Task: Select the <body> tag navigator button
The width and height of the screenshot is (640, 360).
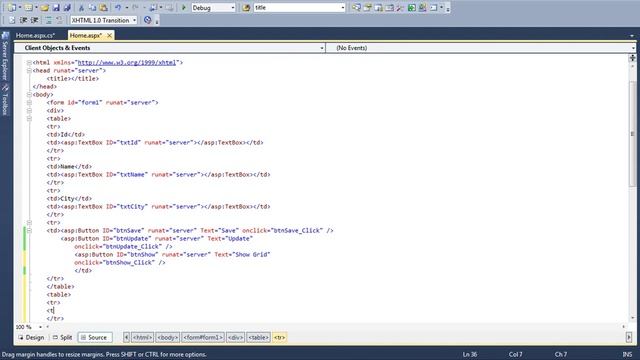Action: (168, 338)
